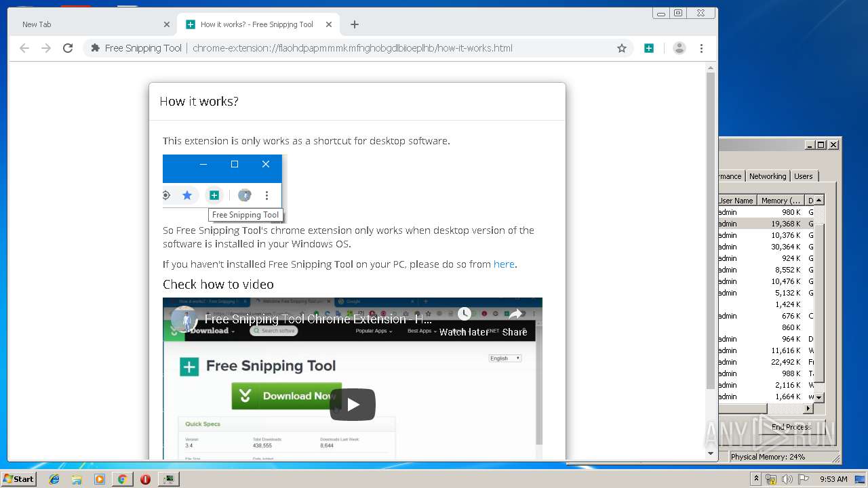868x488 pixels.
Task: Sort by User Name column in Task Manager
Action: (736, 201)
